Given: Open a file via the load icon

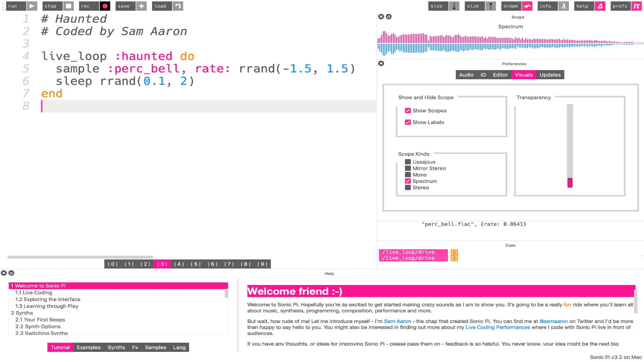Looking at the screenshot, I should [178, 6].
